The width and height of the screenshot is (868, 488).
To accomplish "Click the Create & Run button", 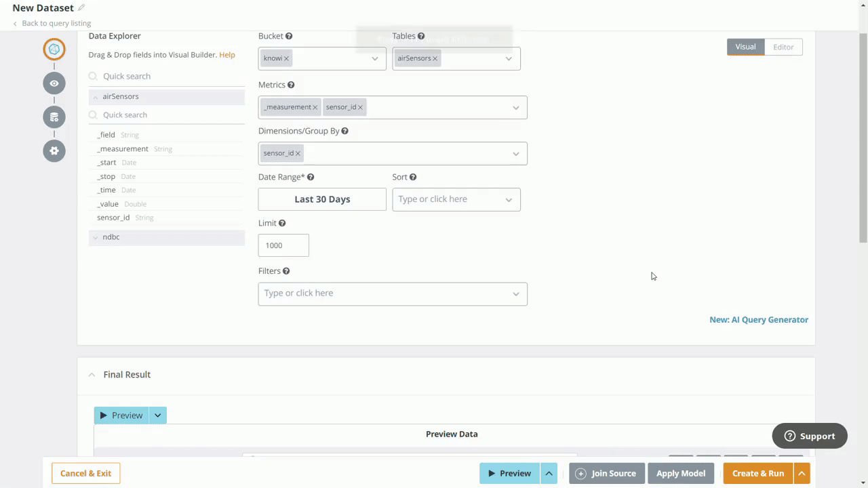I will click(757, 473).
